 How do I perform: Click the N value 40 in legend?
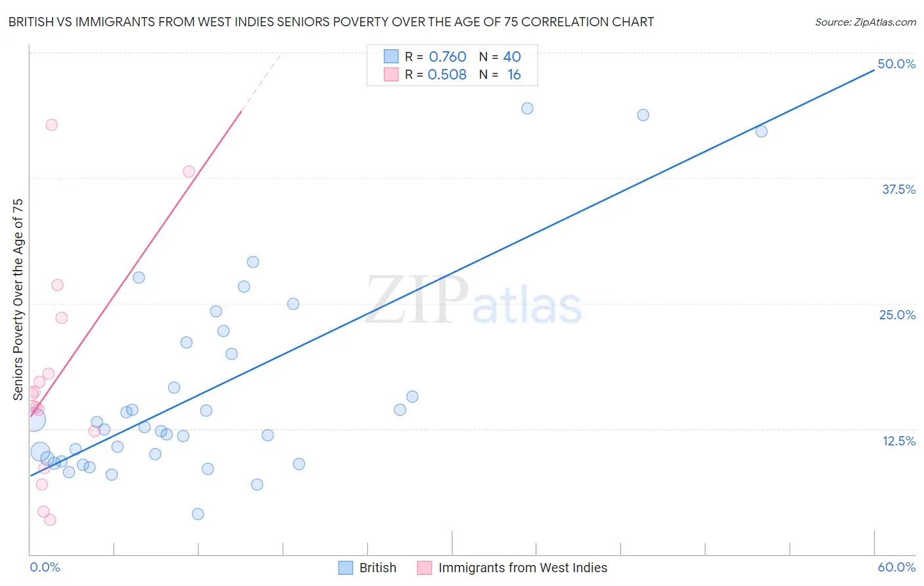(x=512, y=56)
